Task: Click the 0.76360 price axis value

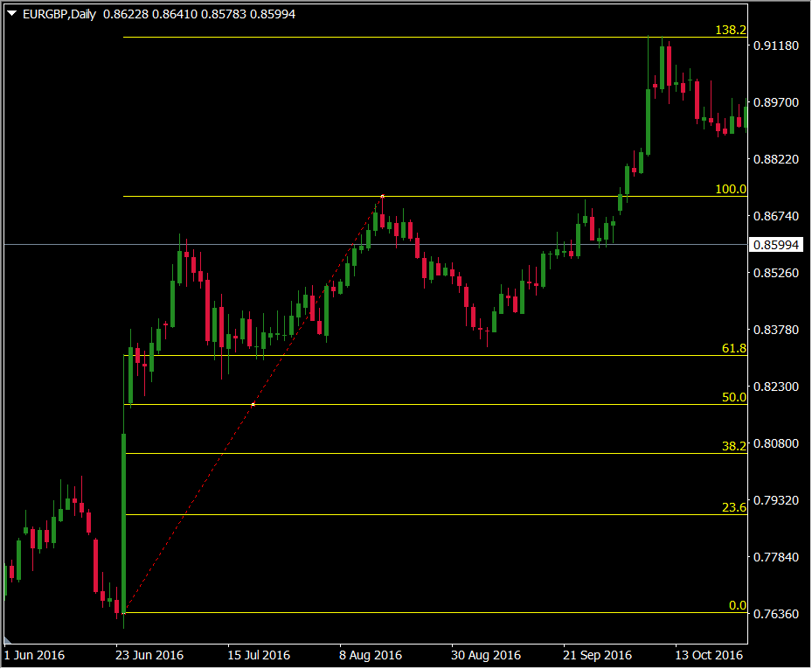Action: [x=776, y=614]
